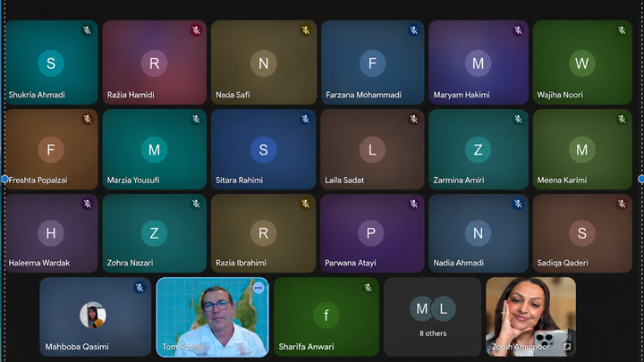Click muted mic icon on Freshta Popalzai tile
The height and width of the screenshot is (362, 644).
87,119
